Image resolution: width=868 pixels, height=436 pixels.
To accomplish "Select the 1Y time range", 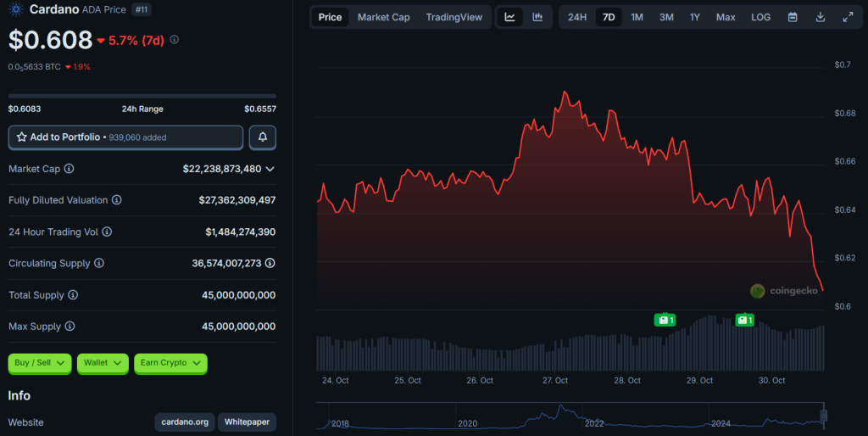I will pyautogui.click(x=695, y=17).
